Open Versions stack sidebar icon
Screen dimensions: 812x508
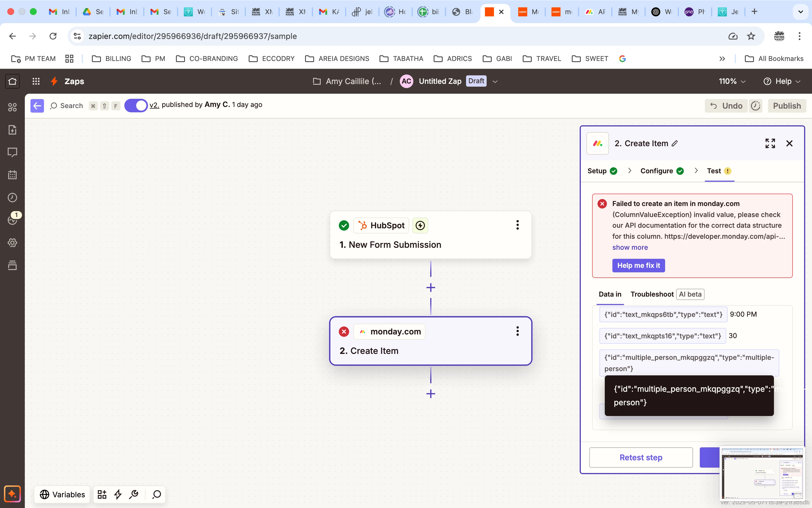click(12, 265)
